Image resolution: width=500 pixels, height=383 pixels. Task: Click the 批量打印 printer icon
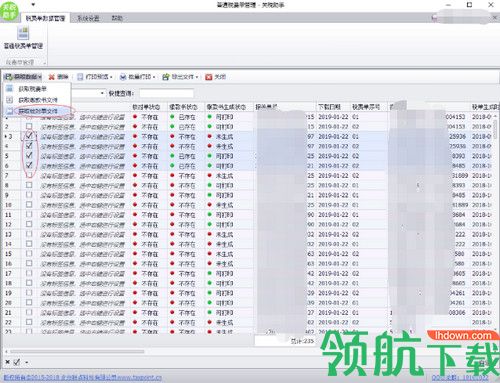click(x=123, y=77)
